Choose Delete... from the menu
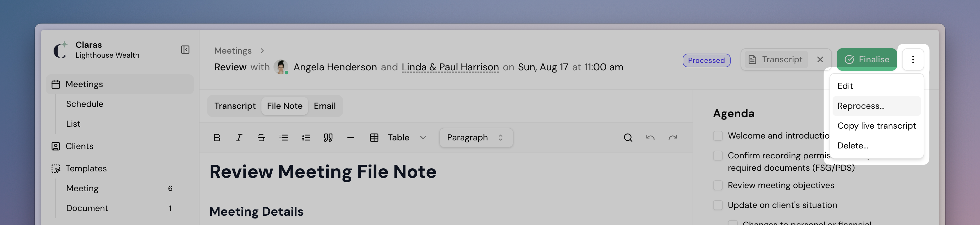This screenshot has width=980, height=225. point(877,145)
